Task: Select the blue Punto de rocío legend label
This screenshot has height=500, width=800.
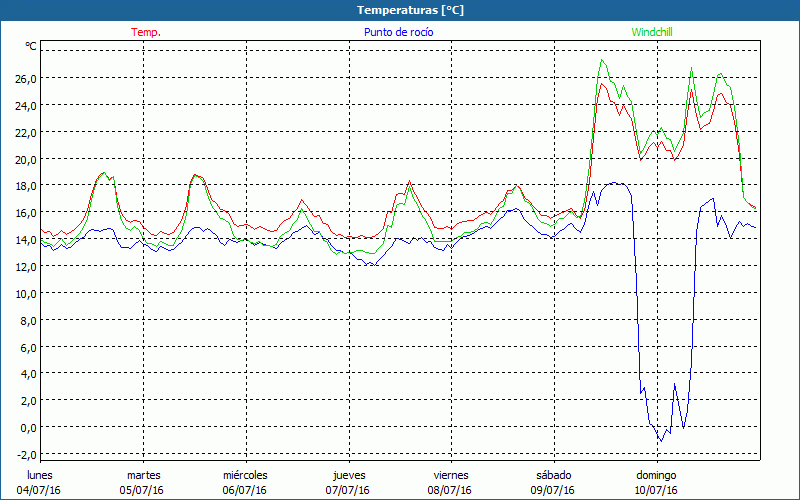Action: click(398, 32)
